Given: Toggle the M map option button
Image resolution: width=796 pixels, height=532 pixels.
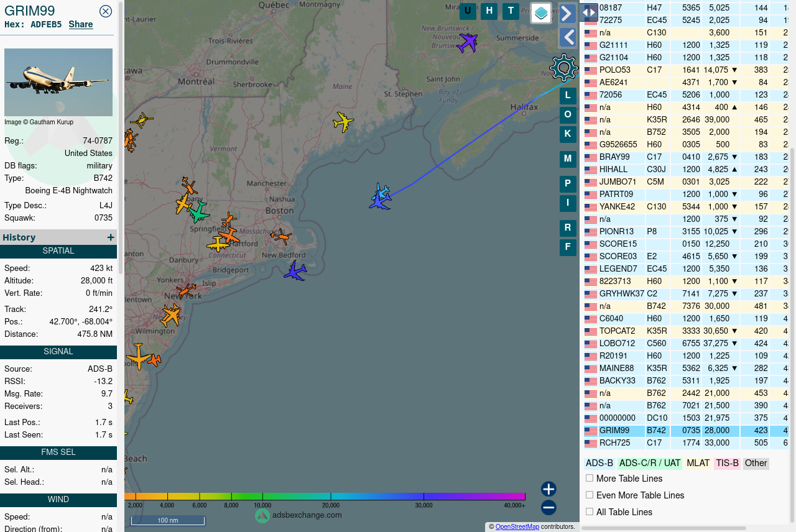Looking at the screenshot, I should point(568,159).
